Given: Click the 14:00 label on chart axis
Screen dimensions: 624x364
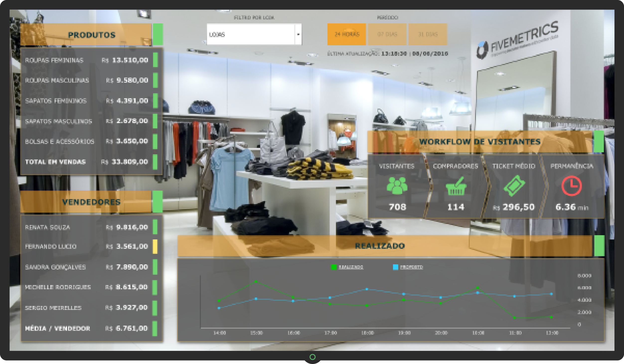Looking at the screenshot, I should click(220, 333).
